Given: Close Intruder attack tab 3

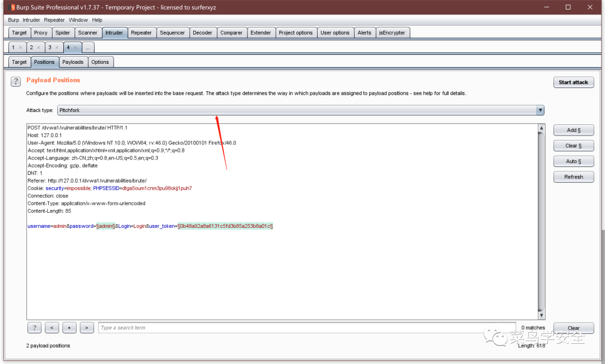Looking at the screenshot, I should (x=57, y=48).
